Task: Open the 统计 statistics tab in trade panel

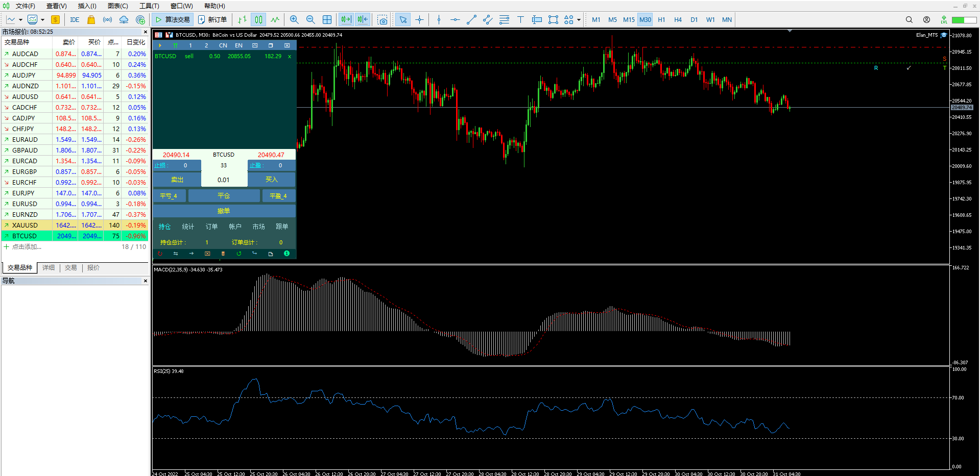Action: pyautogui.click(x=188, y=227)
